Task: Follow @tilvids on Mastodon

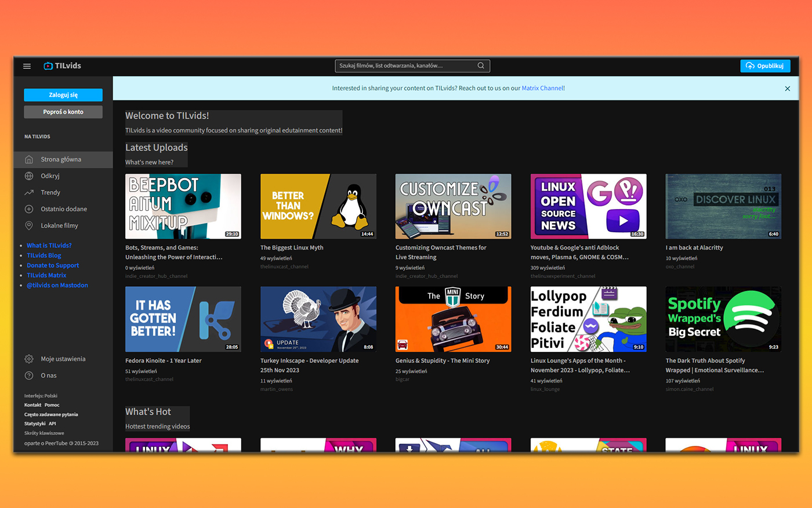Action: [x=57, y=285]
